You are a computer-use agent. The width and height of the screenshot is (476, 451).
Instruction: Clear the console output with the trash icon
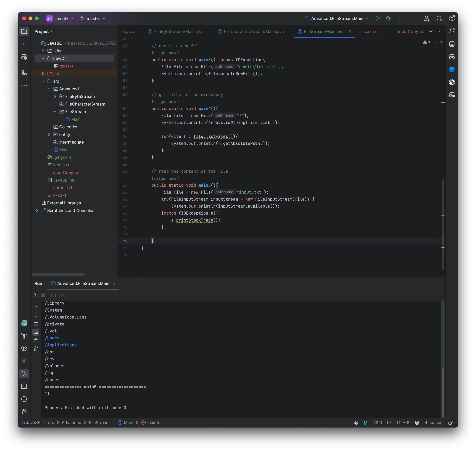coord(36,348)
